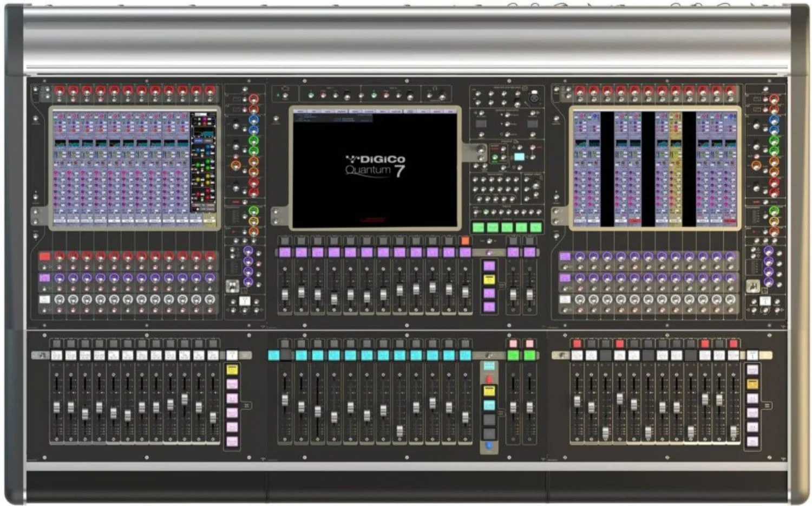
Task: Open the leftmost menu item on center screen
Action: [x=301, y=111]
